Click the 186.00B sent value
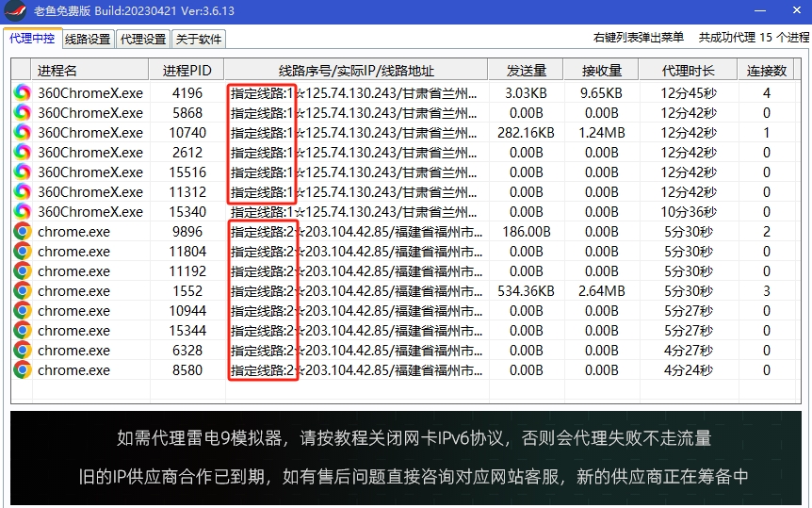This screenshot has width=812, height=508. [x=527, y=231]
